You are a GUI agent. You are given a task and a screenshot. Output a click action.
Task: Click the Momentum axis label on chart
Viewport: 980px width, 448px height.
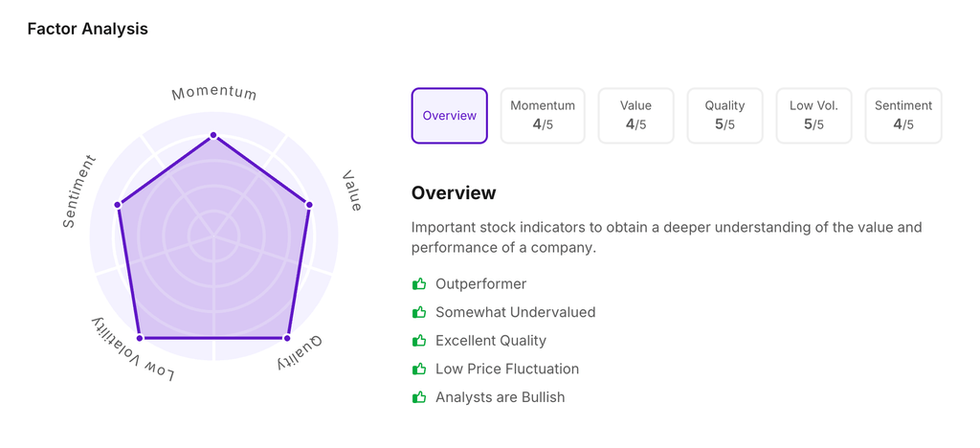tap(214, 93)
